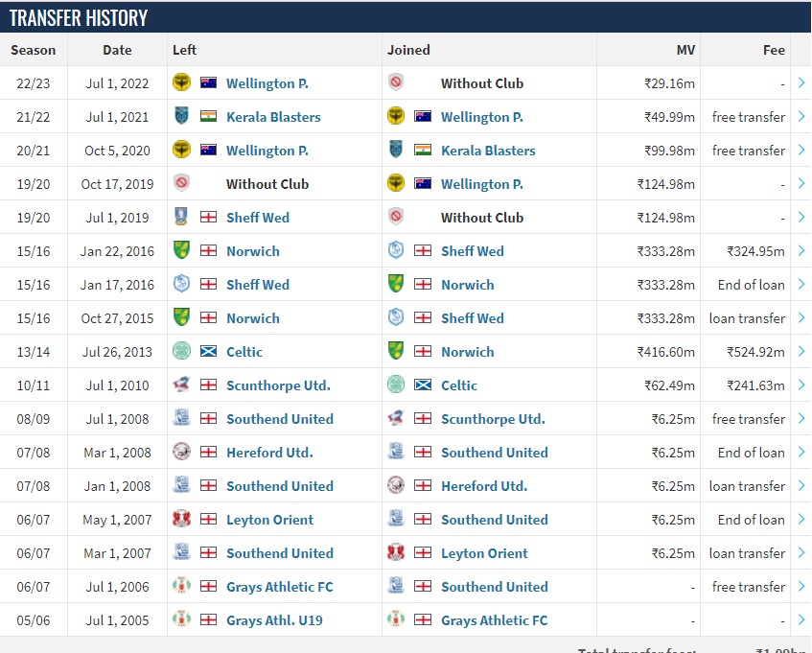Viewport: 812px width, 653px height.
Task: Open Grays Athletic FC link in Joined column
Action: pos(494,620)
